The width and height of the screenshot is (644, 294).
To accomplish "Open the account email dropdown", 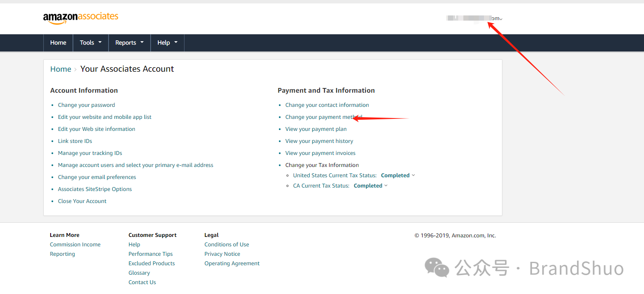I will 475,18.
